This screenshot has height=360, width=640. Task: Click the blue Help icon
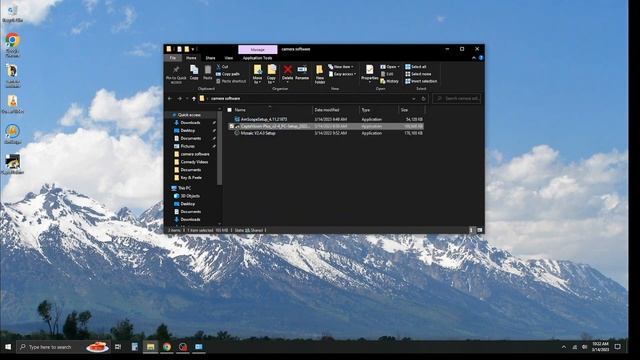pyautogui.click(x=481, y=58)
